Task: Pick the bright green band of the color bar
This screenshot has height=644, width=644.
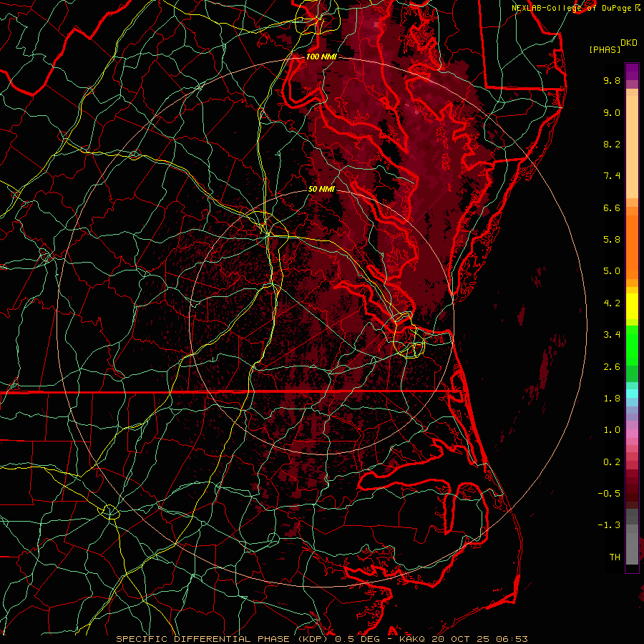Action: coord(632,345)
